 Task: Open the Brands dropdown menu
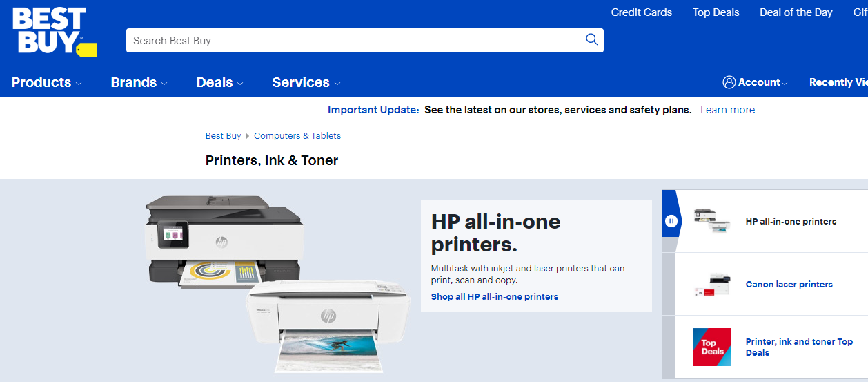[139, 82]
